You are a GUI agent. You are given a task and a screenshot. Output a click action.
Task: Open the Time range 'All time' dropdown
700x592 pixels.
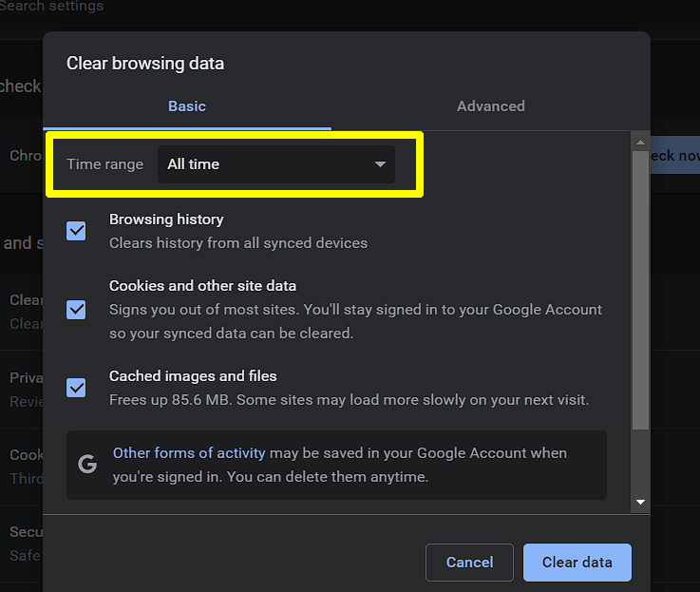pos(275,164)
